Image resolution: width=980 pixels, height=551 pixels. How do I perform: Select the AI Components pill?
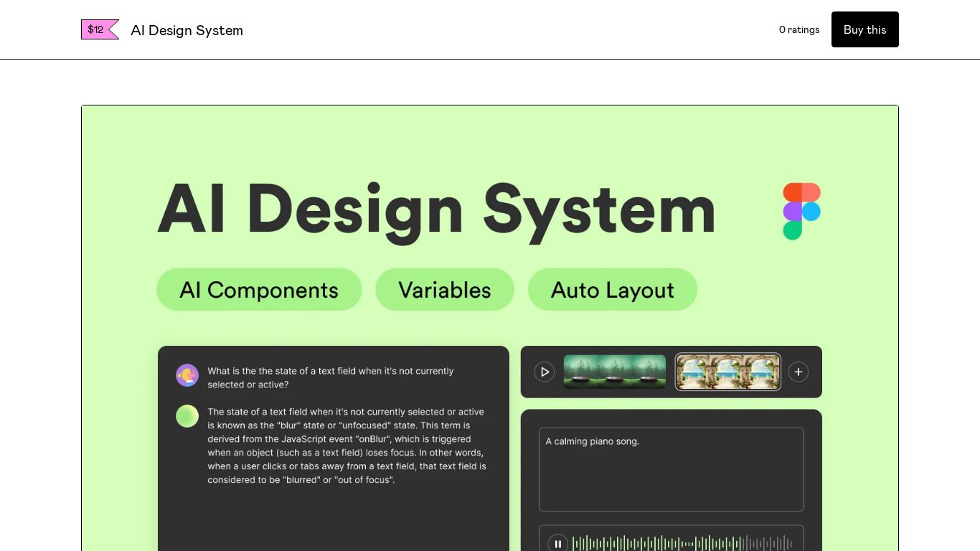[x=259, y=290]
